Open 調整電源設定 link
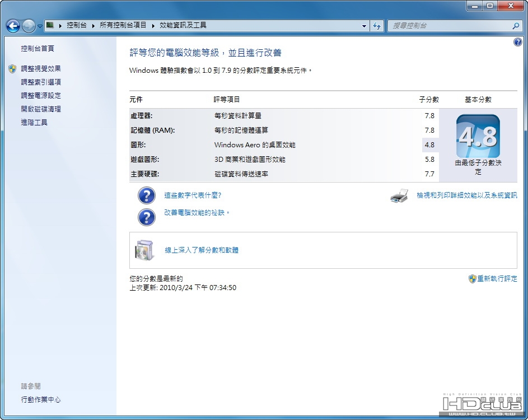The height and width of the screenshot is (420, 528). (41, 96)
